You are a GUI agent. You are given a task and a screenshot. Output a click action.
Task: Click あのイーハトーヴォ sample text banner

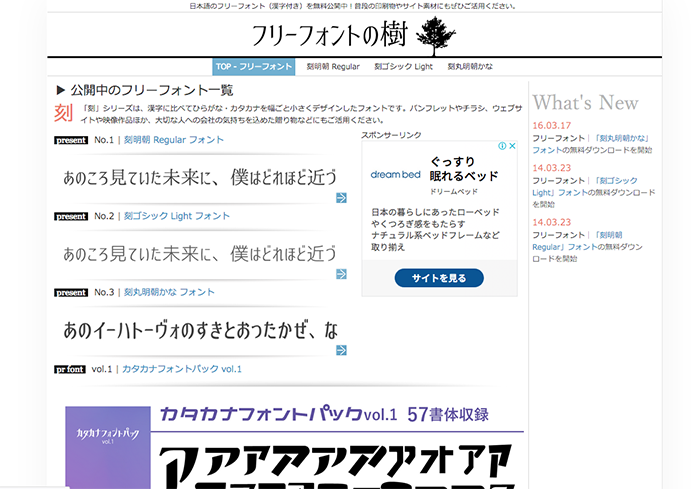pyautogui.click(x=200, y=330)
